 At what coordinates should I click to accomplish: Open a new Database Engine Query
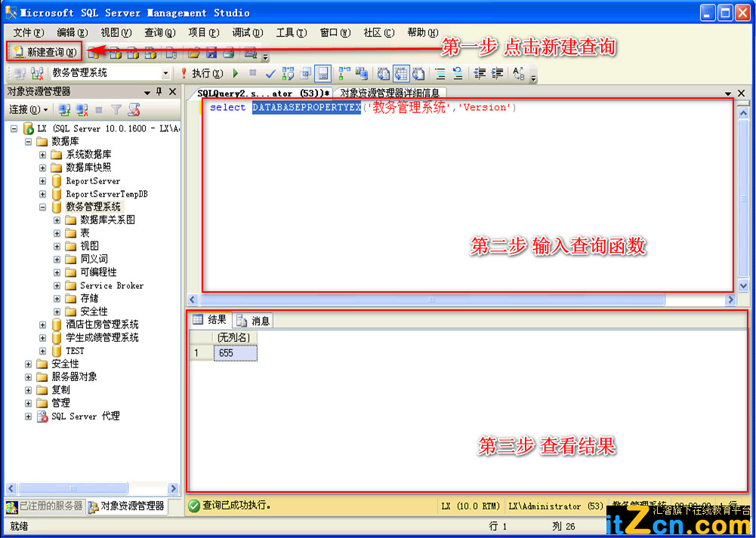click(x=93, y=53)
